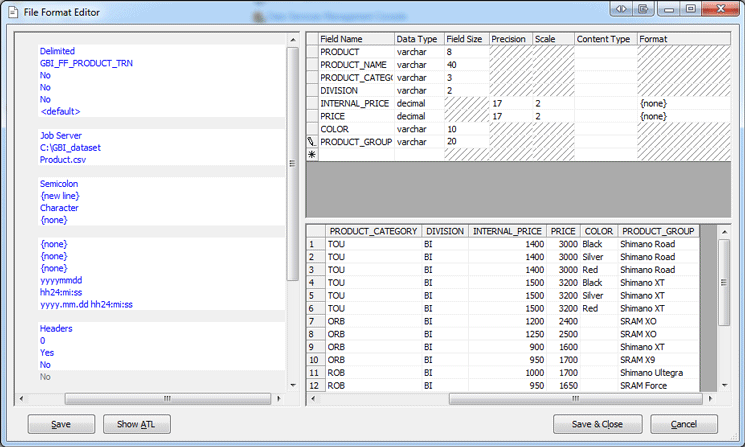
Task: Click the new row asterisk marker
Action: click(x=312, y=155)
